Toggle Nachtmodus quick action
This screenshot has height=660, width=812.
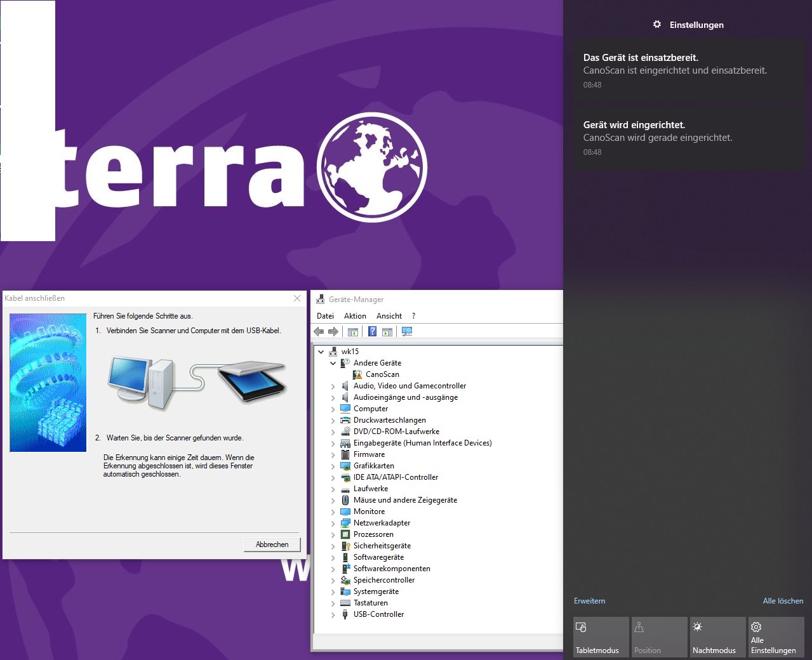point(717,637)
